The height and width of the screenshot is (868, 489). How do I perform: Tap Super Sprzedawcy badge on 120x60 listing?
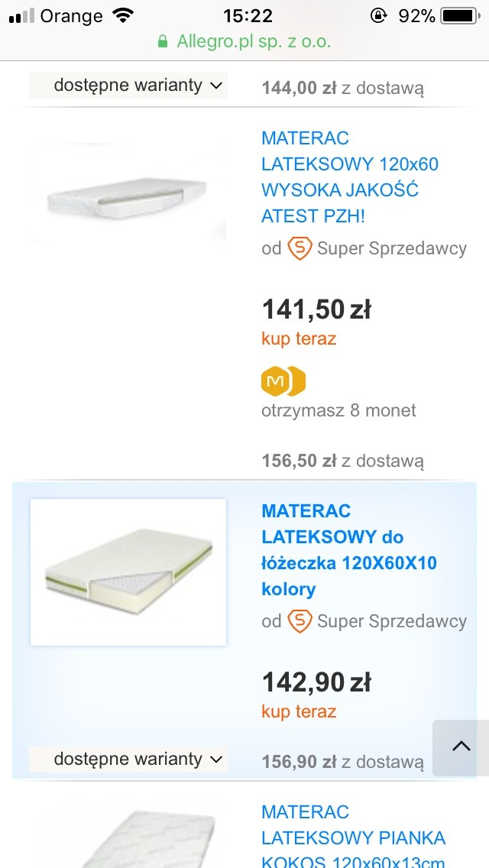[300, 248]
